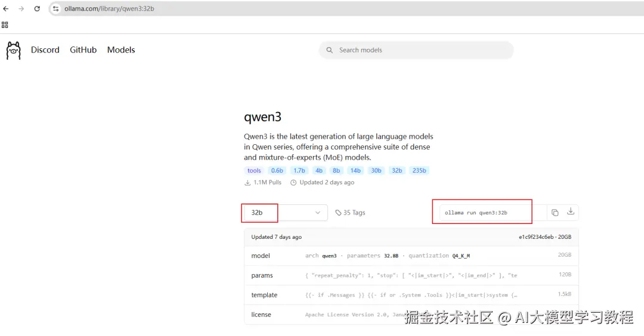Go back with the browser back arrow

6,8
